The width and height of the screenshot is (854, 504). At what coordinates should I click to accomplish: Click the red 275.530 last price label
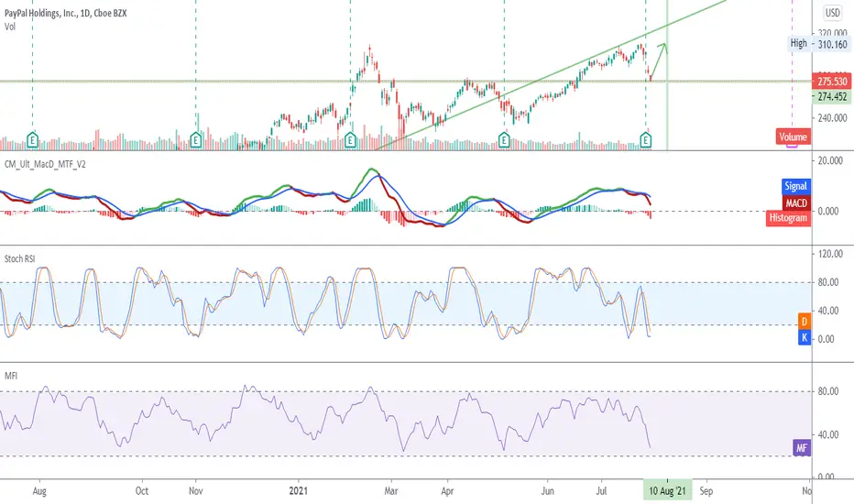(832, 82)
